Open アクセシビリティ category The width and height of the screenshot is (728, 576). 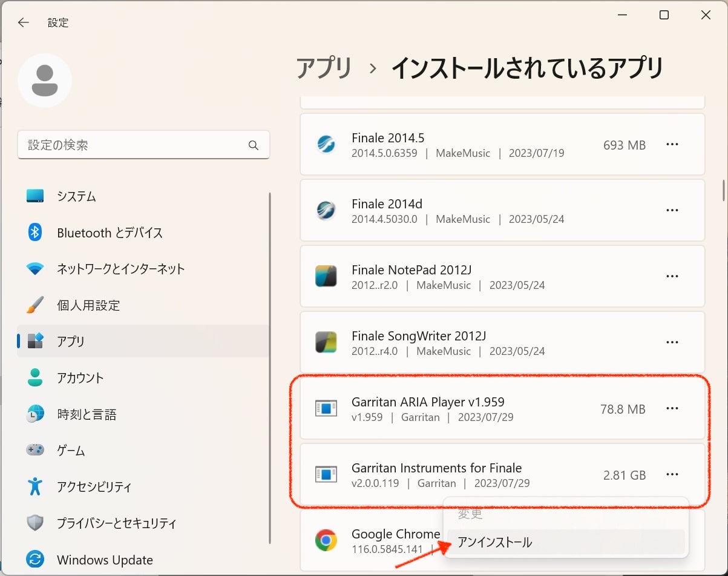click(143, 486)
